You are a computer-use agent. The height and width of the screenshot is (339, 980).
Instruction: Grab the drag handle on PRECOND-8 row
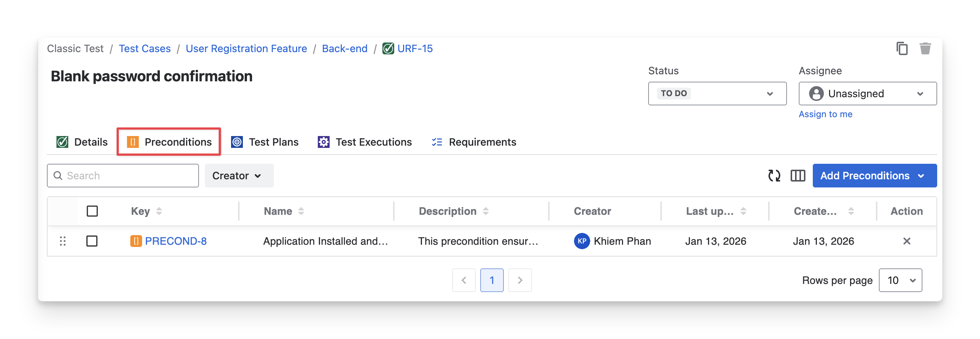63,241
